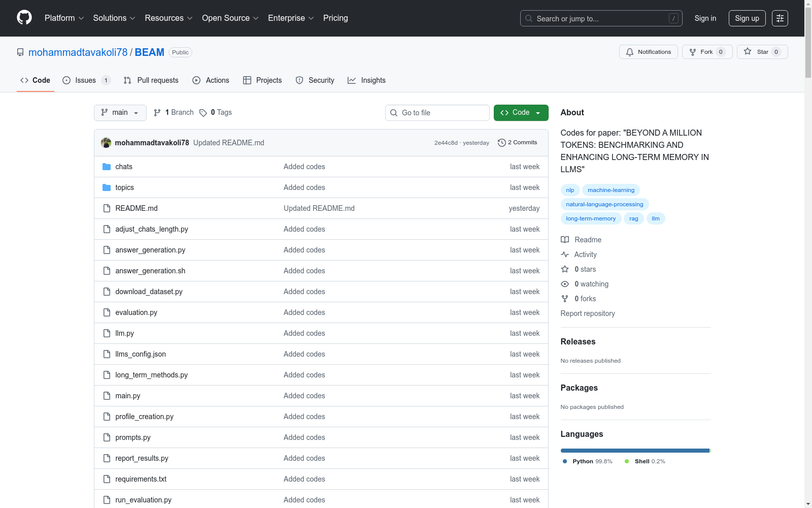Screen dimensions: 812x508
Task: Click the Shell 0.2% language entry
Action: click(645, 461)
